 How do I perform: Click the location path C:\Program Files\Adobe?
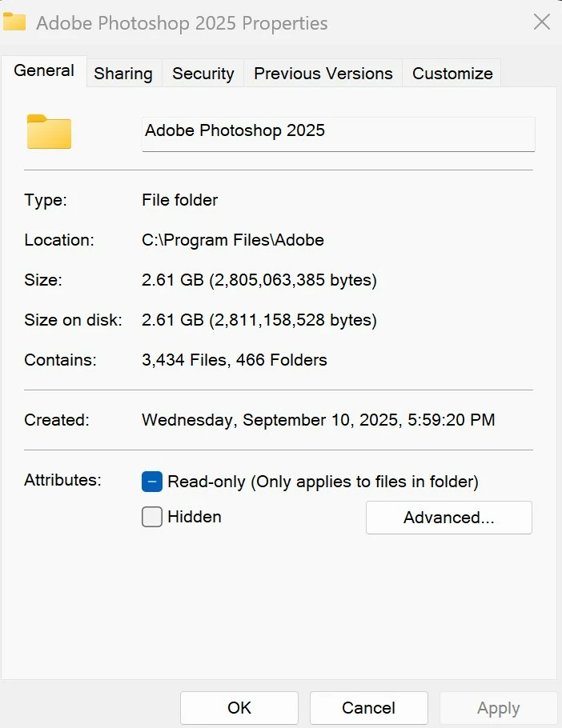[x=233, y=240]
